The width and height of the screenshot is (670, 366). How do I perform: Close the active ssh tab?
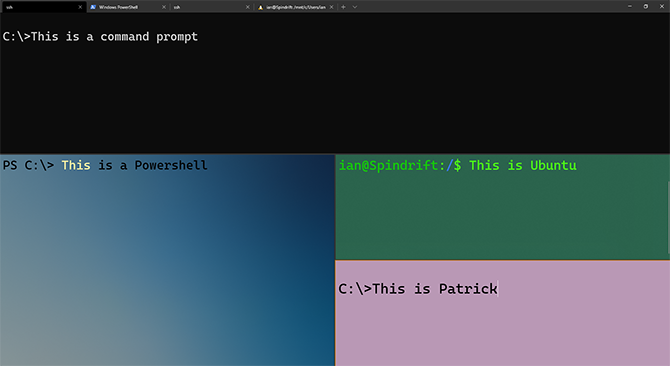80,7
